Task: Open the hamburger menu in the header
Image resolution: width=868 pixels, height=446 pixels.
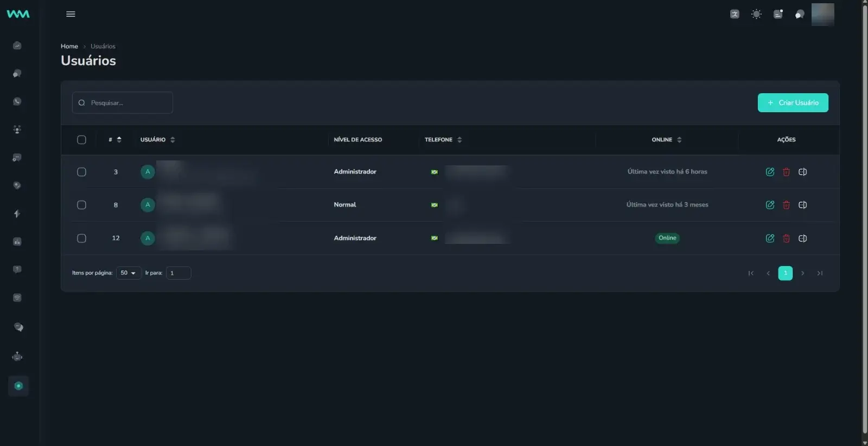Action: click(71, 14)
